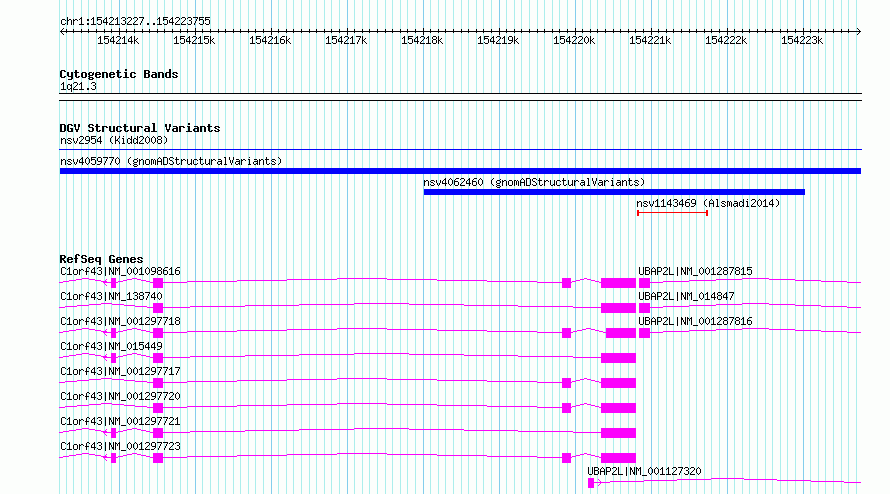Viewport: 890px width, 494px height.
Task: Select the red nsv1143469 variant bar
Action: click(x=673, y=213)
